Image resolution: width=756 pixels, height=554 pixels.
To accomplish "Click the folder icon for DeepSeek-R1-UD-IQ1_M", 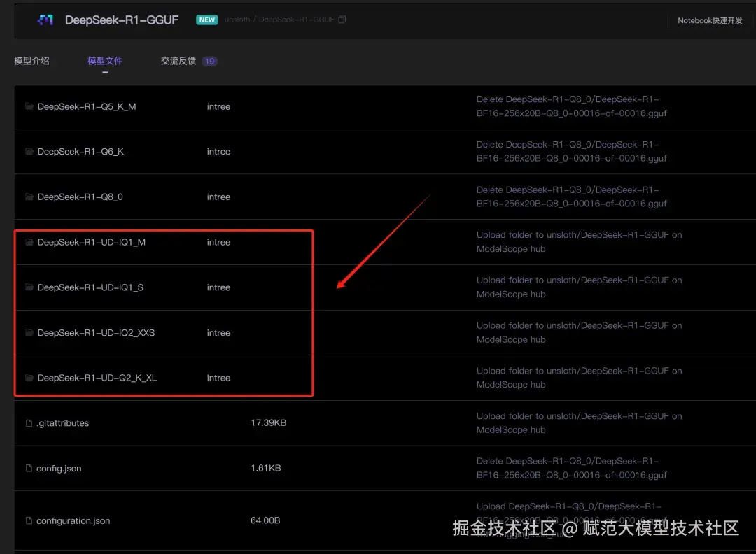I will point(29,242).
